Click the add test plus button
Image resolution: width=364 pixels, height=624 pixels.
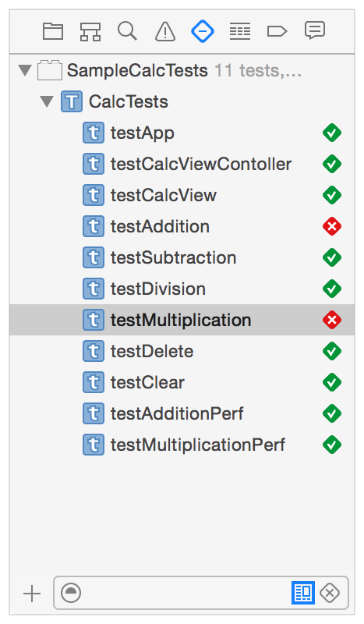(32, 594)
